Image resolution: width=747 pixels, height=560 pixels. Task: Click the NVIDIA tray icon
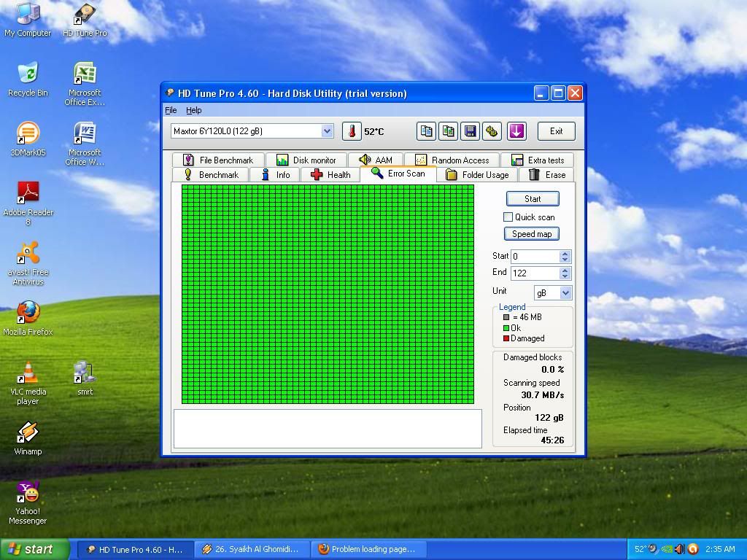coord(667,549)
